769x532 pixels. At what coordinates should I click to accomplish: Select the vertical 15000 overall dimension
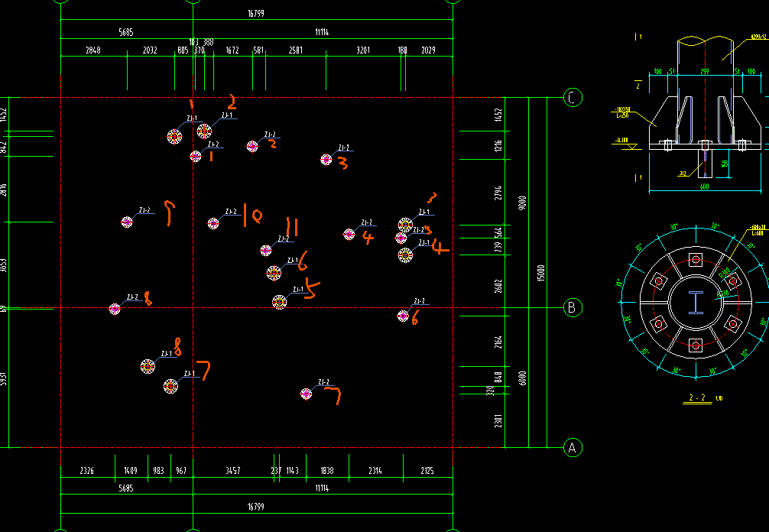click(541, 274)
